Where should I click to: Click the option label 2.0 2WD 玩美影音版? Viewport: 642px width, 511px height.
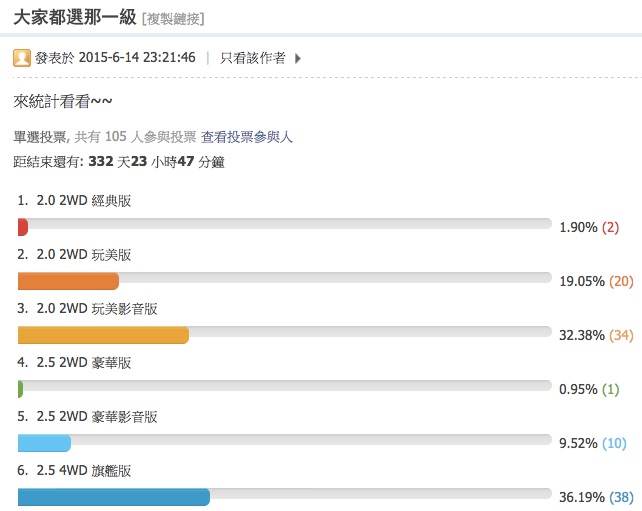(x=97, y=309)
